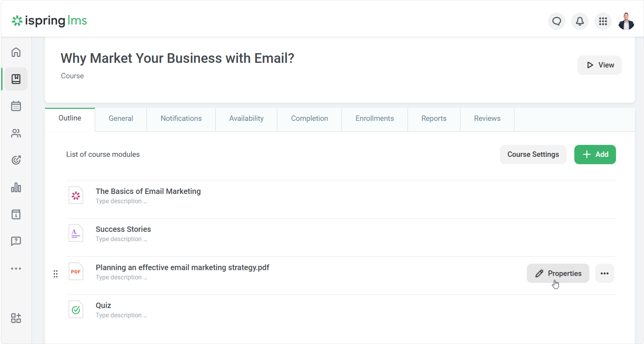The height and width of the screenshot is (344, 644).
Task: Grab the drag handle of PDF module
Action: click(x=56, y=274)
